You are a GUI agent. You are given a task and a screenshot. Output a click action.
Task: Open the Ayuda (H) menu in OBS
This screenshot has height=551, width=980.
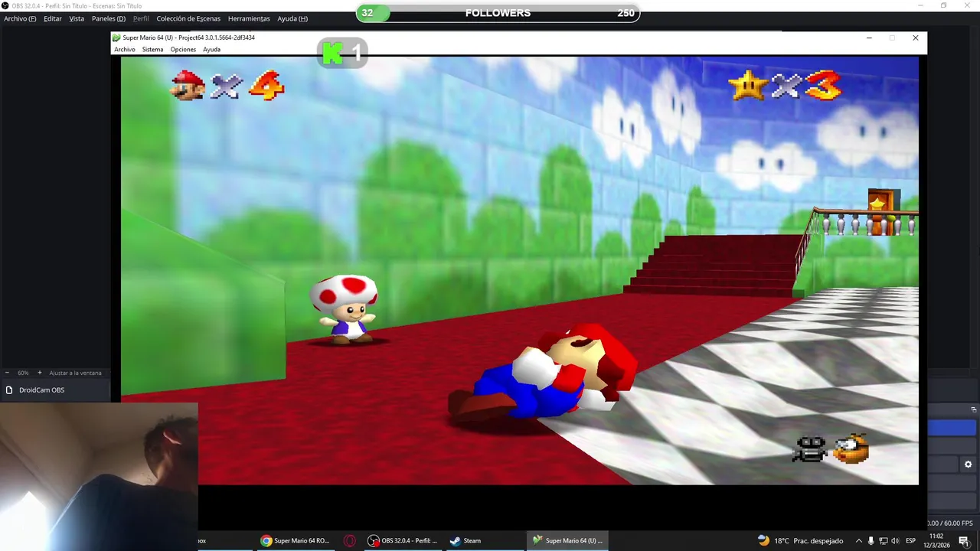coord(292,18)
